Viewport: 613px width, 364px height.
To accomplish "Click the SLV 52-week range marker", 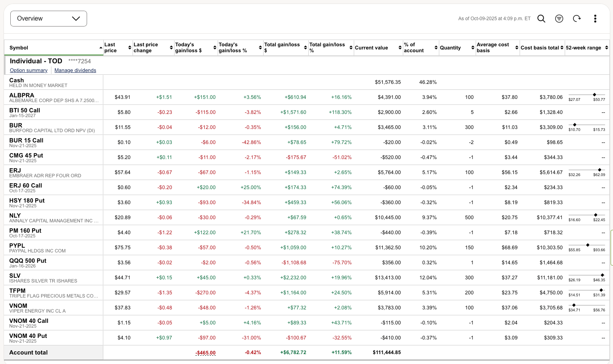I will (602, 275).
